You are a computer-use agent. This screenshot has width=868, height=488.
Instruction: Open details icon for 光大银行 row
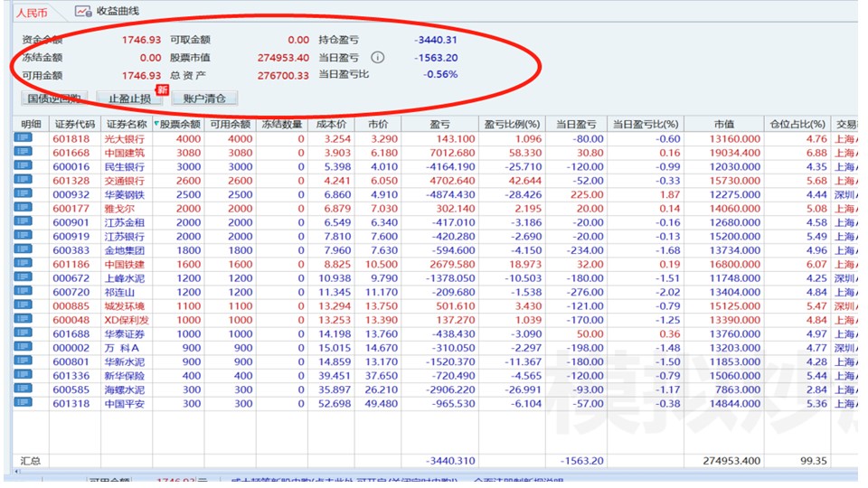coord(23,139)
